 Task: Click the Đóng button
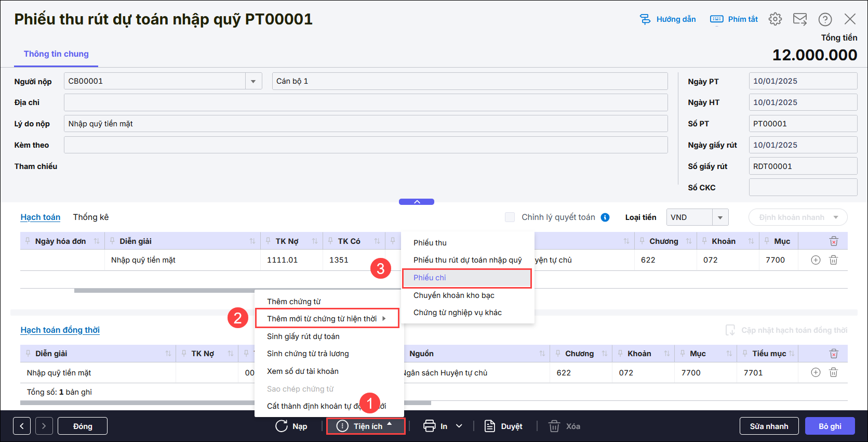(x=83, y=426)
